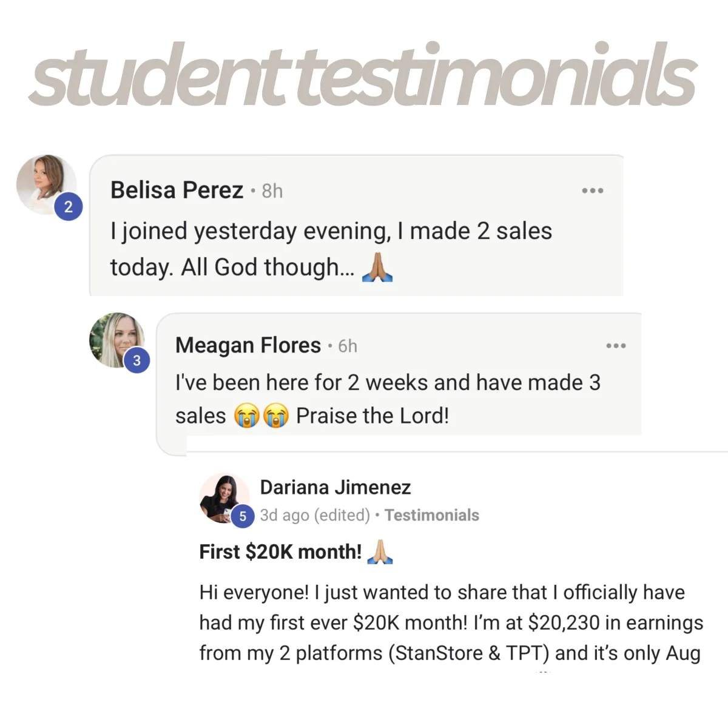Click the level 3 badge on Meagan's avatar
This screenshot has width=728, height=728.
136,361
